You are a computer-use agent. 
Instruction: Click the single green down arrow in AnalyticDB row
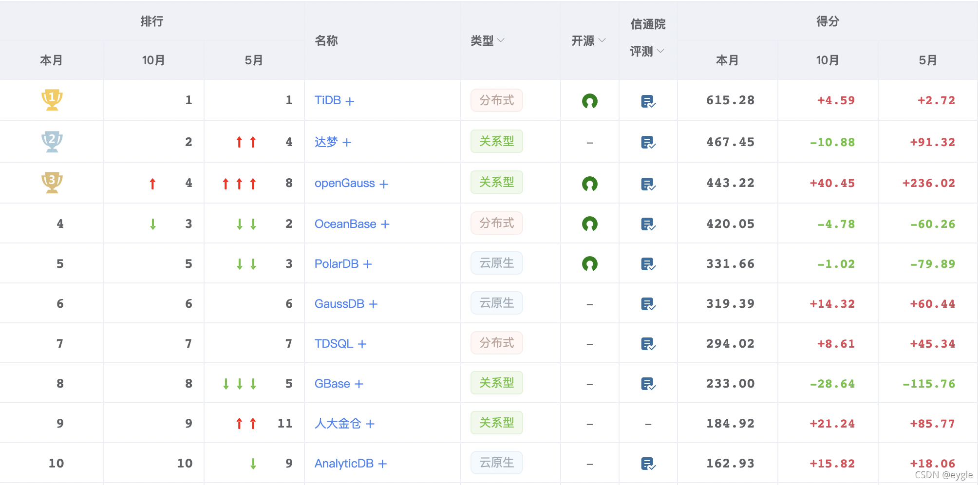pos(253,464)
